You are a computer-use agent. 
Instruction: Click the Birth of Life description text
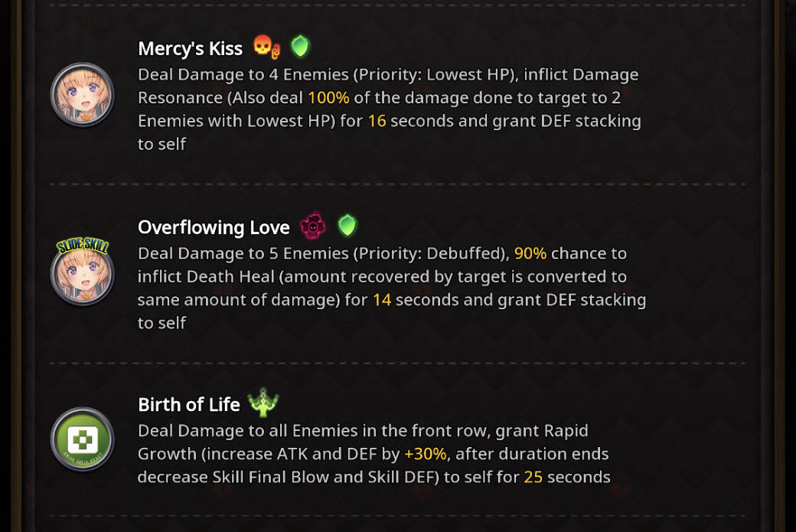(374, 454)
